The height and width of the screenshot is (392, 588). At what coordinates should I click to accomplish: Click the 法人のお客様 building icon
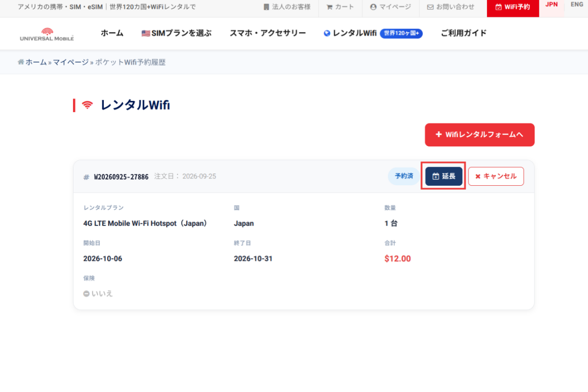point(266,7)
